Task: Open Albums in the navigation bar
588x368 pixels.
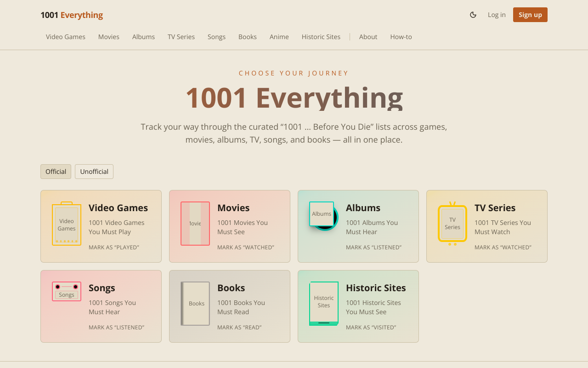Action: [x=143, y=37]
